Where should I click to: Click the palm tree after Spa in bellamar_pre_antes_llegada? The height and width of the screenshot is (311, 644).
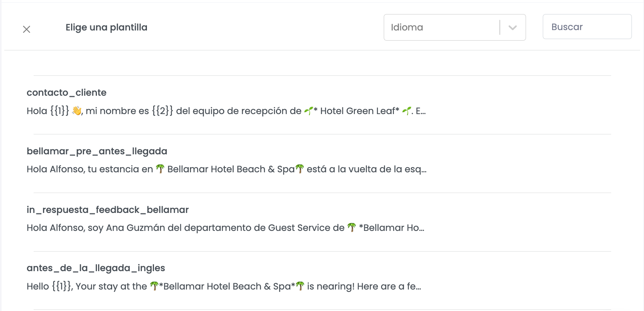click(300, 169)
